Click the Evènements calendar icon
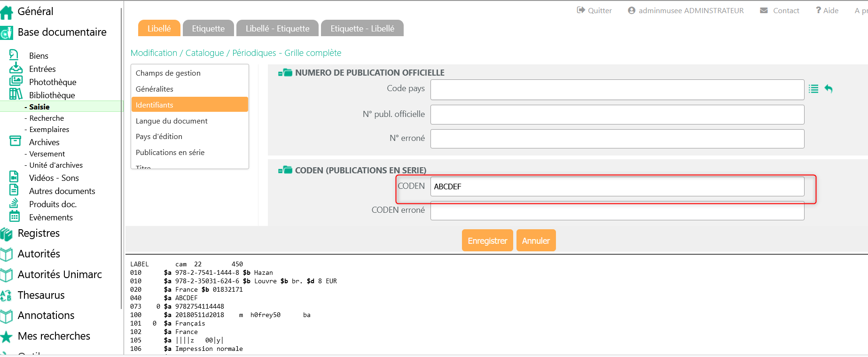This screenshot has height=357, width=868. click(x=15, y=217)
